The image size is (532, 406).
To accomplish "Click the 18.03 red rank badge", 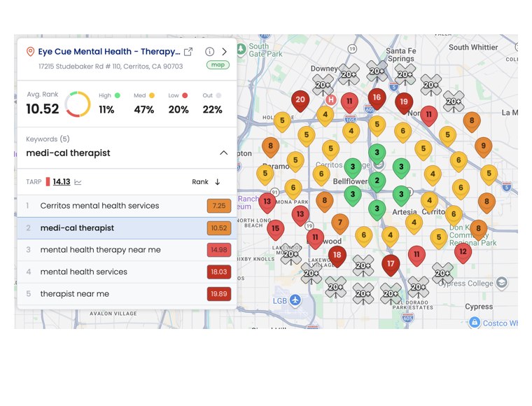I will tap(219, 272).
